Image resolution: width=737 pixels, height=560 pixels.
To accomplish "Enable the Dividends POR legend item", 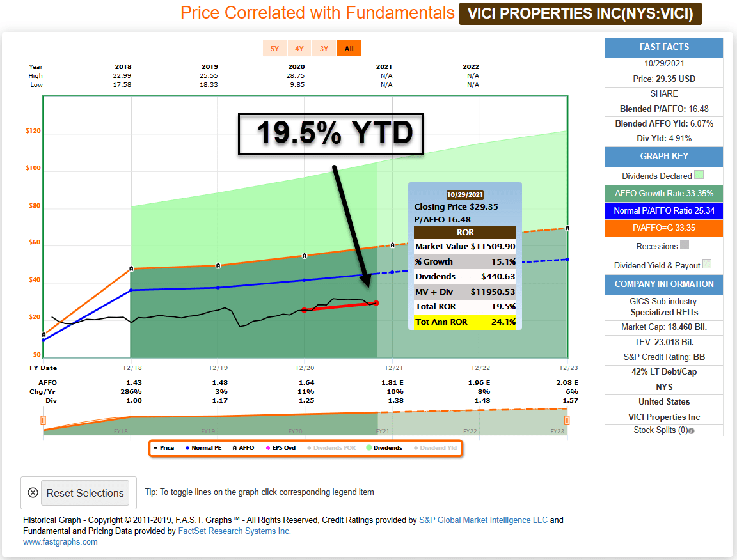I will click(331, 447).
